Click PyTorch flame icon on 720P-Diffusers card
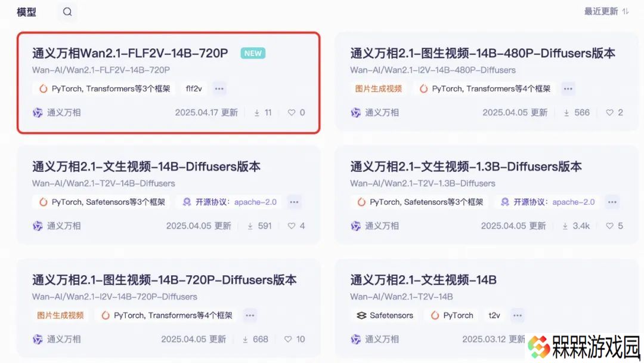This screenshot has width=644, height=363. point(106,315)
